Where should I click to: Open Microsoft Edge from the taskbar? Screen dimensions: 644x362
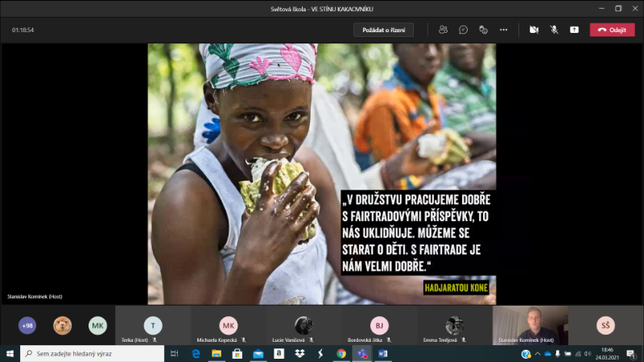196,353
